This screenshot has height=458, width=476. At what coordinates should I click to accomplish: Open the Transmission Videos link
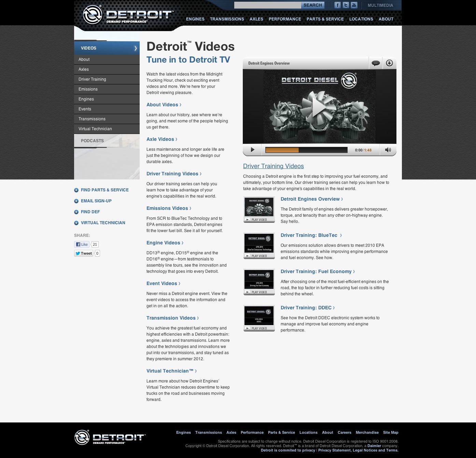tap(172, 318)
